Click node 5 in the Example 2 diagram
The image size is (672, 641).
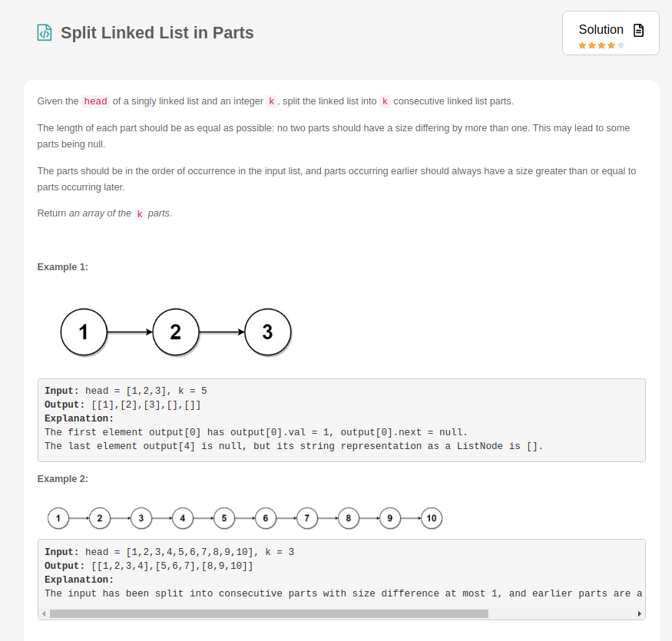point(223,518)
